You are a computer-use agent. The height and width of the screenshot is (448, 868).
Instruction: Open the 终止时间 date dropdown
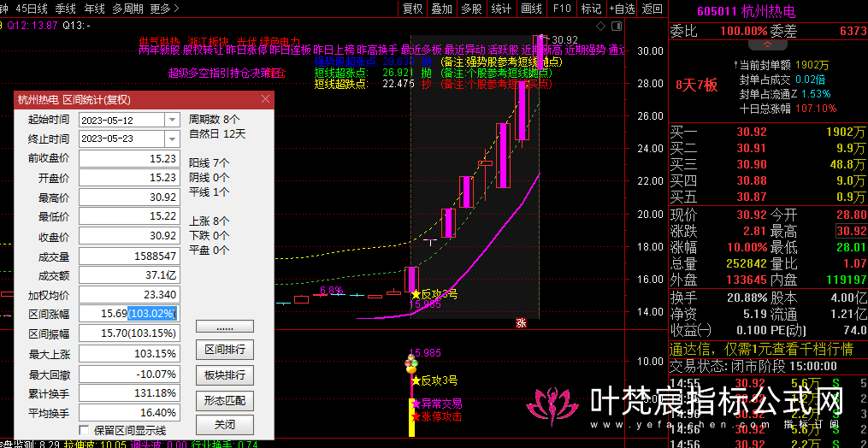(173, 139)
